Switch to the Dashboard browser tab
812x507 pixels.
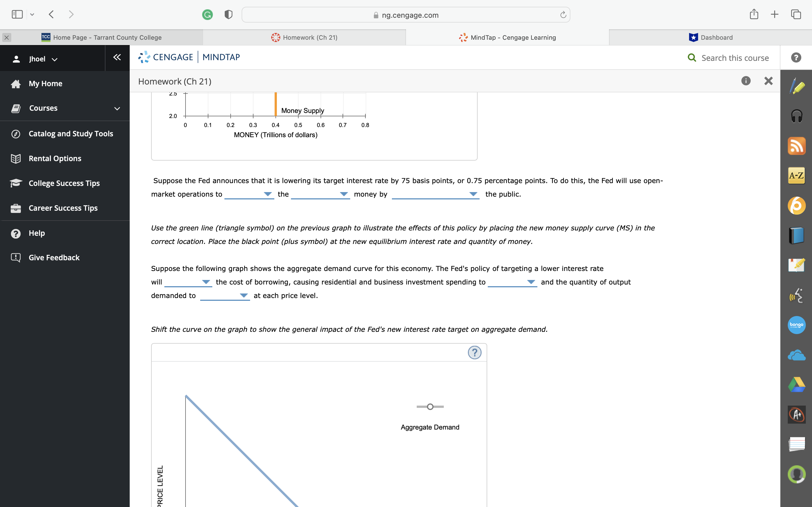[711, 37]
